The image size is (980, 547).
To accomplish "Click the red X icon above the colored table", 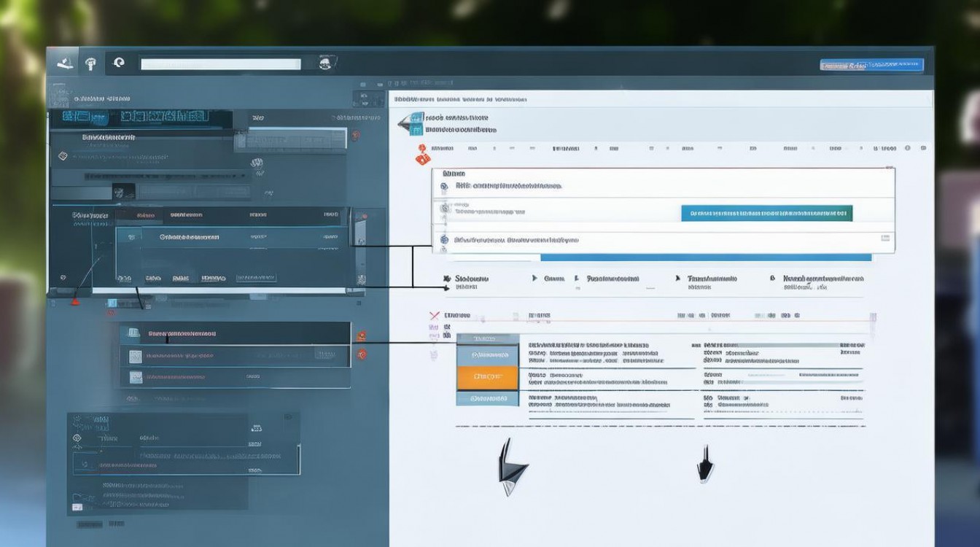I will tap(434, 316).
